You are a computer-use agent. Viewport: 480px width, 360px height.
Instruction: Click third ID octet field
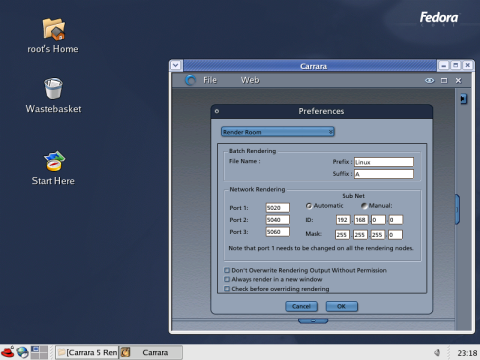coord(378,220)
